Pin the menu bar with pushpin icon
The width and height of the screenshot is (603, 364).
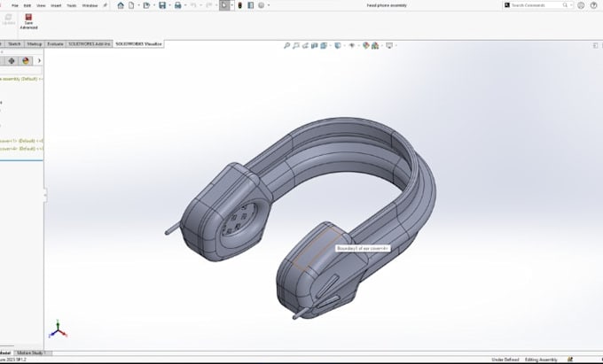tap(105, 5)
